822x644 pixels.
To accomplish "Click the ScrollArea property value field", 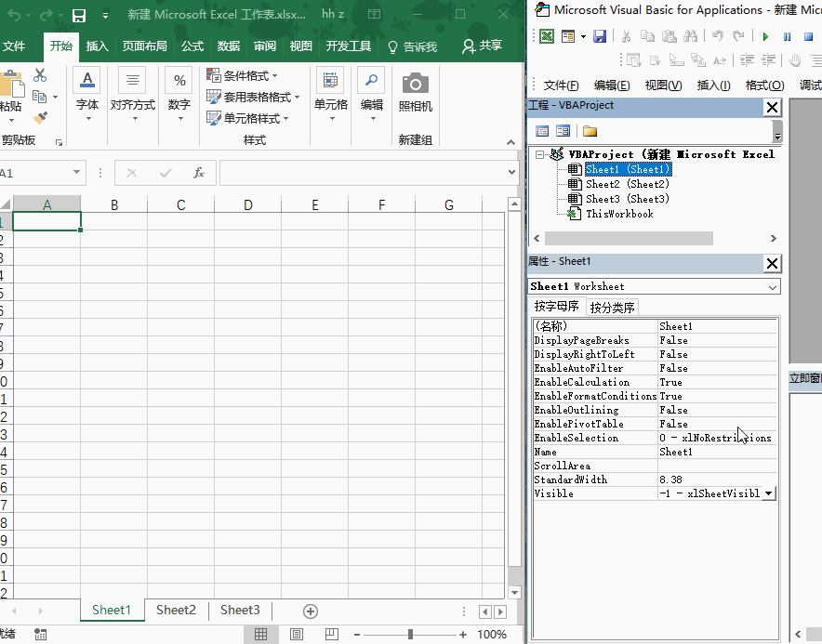I will [x=717, y=466].
